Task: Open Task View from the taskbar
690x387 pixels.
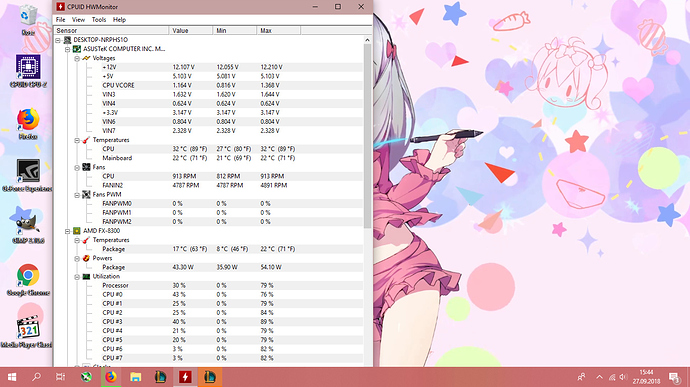Action: click(60, 377)
